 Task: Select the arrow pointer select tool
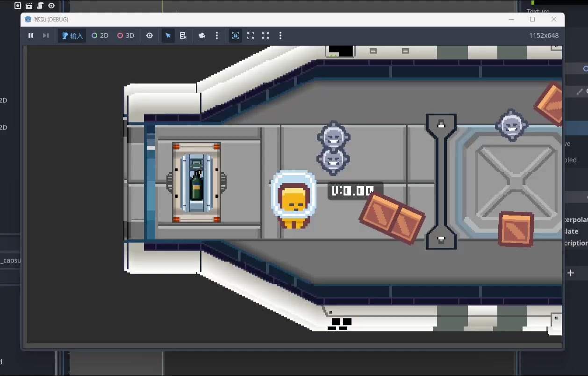(x=168, y=36)
